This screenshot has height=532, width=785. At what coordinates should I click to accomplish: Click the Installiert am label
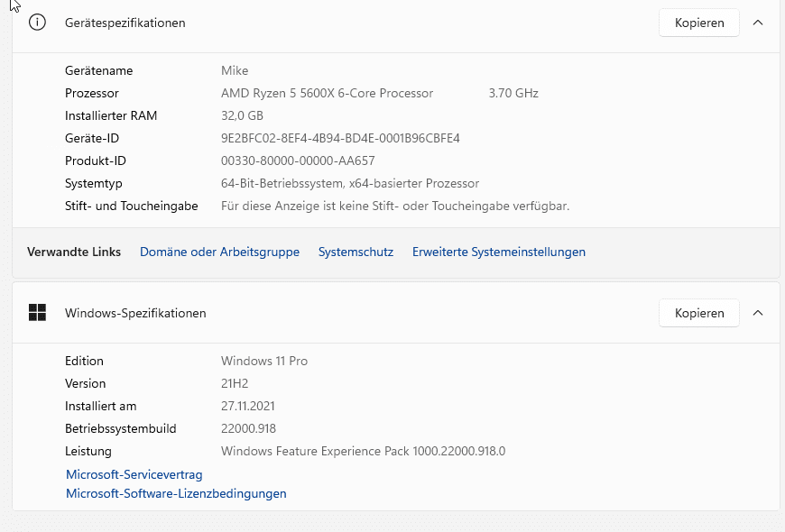tap(100, 406)
